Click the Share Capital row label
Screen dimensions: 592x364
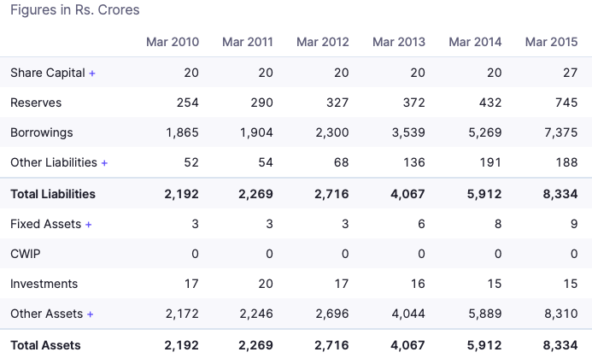pyautogui.click(x=48, y=73)
